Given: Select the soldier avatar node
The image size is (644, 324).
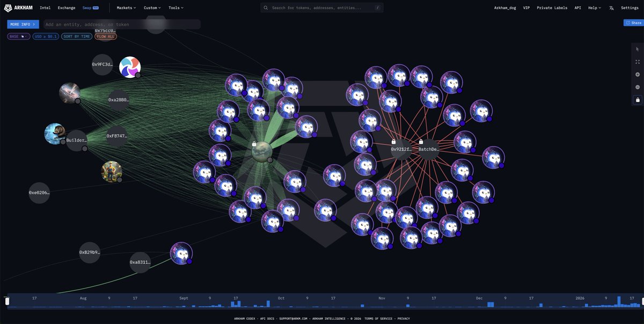Looking at the screenshot, I should [x=112, y=172].
